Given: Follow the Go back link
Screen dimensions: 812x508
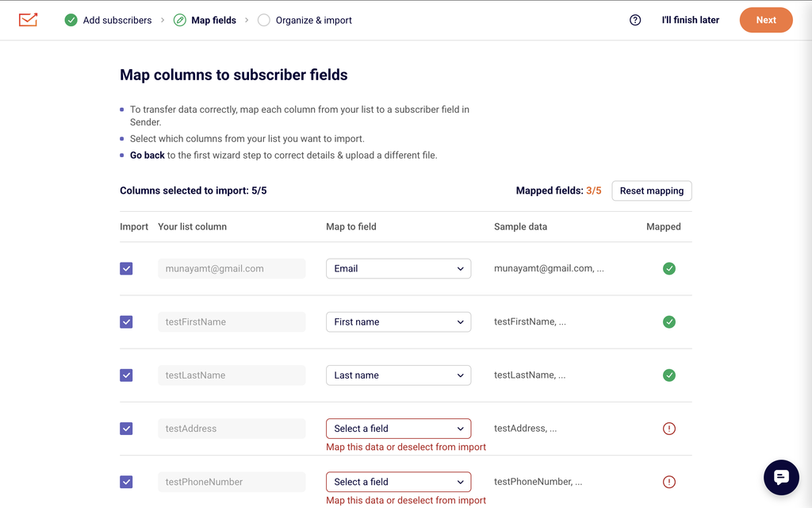Looking at the screenshot, I should 147,156.
